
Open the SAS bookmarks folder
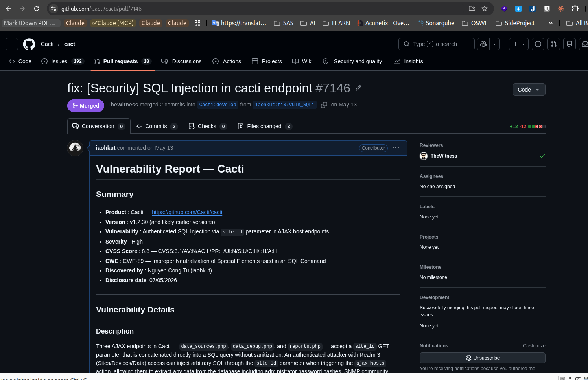coord(284,23)
